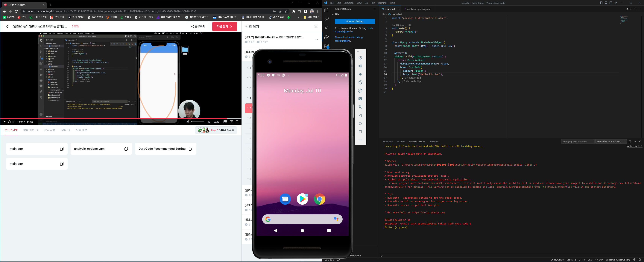Screen dimensions: 644x262
Task: Click the emulator zoom magnifier icon
Action: click(360, 107)
